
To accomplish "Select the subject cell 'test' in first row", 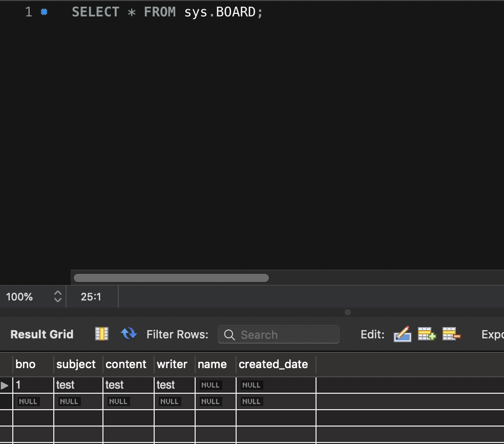I will point(78,385).
